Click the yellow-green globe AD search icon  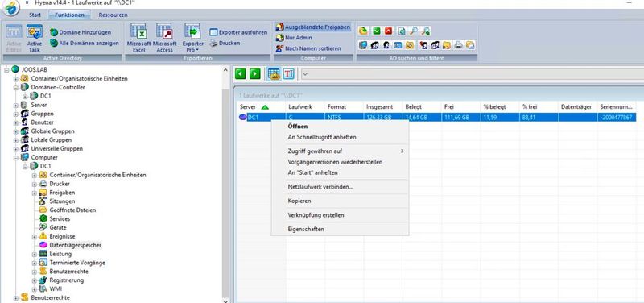pyautogui.click(x=363, y=31)
